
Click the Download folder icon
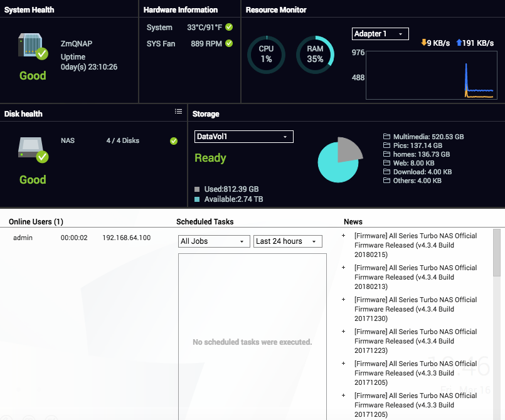click(386, 172)
